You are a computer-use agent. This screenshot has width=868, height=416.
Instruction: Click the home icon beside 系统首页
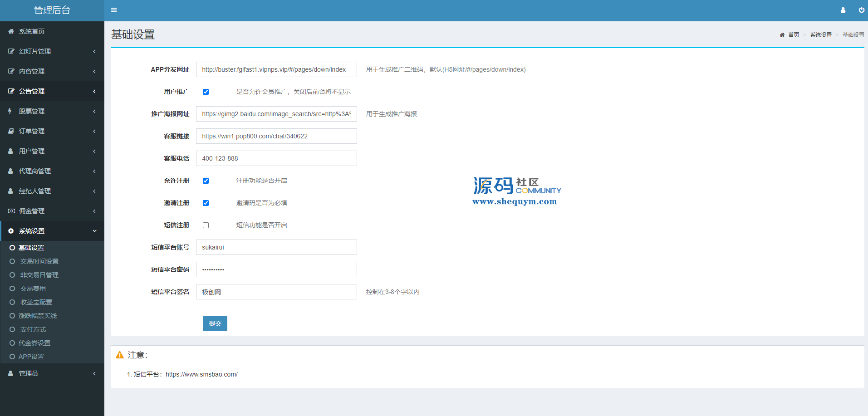pyautogui.click(x=11, y=31)
